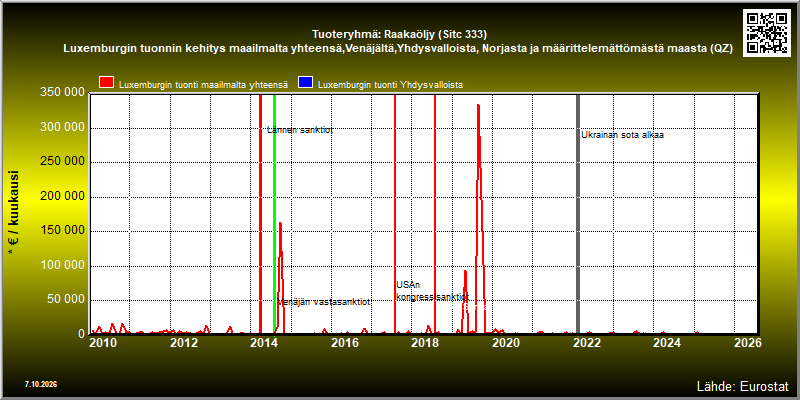
Task: Click the 'Venäjän vastasanktiot' annotation
Action: tap(323, 302)
